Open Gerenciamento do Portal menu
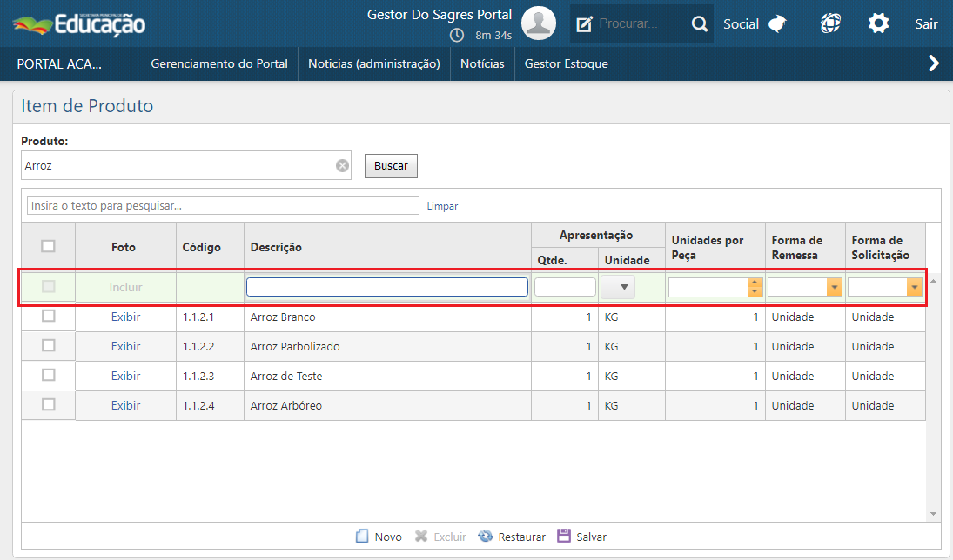 218,63
